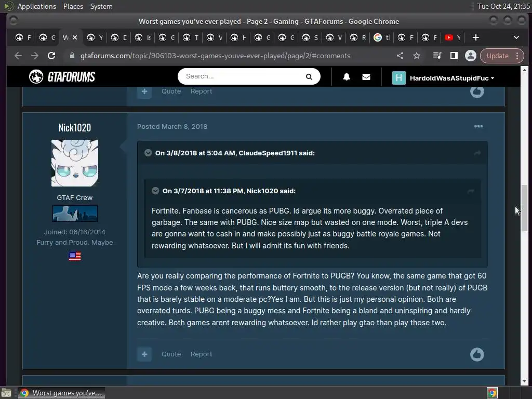Viewport: 532px width, 399px height.
Task: Go to ClaudeSpeed1911's quoted post arrow
Action: (477, 153)
